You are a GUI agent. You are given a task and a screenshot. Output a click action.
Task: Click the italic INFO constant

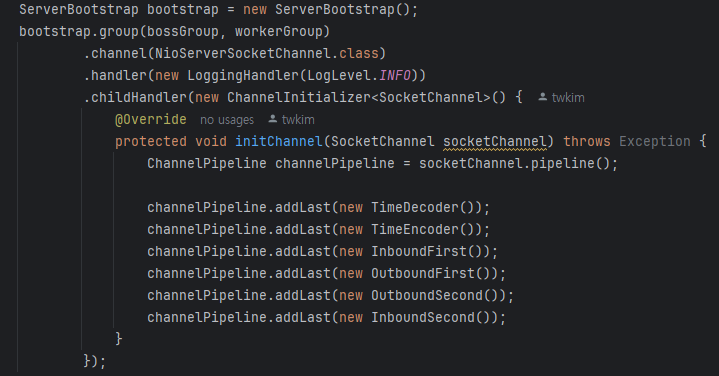click(x=395, y=76)
